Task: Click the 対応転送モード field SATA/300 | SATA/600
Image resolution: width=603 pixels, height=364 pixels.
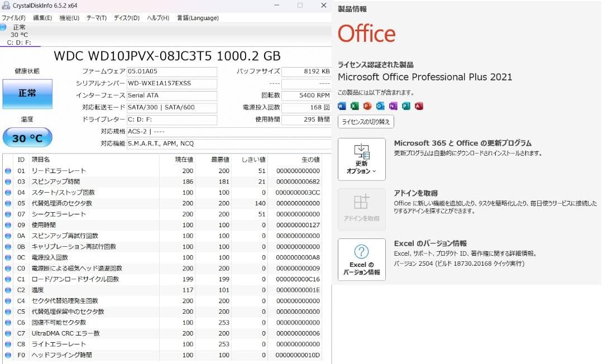Action: pos(171,108)
